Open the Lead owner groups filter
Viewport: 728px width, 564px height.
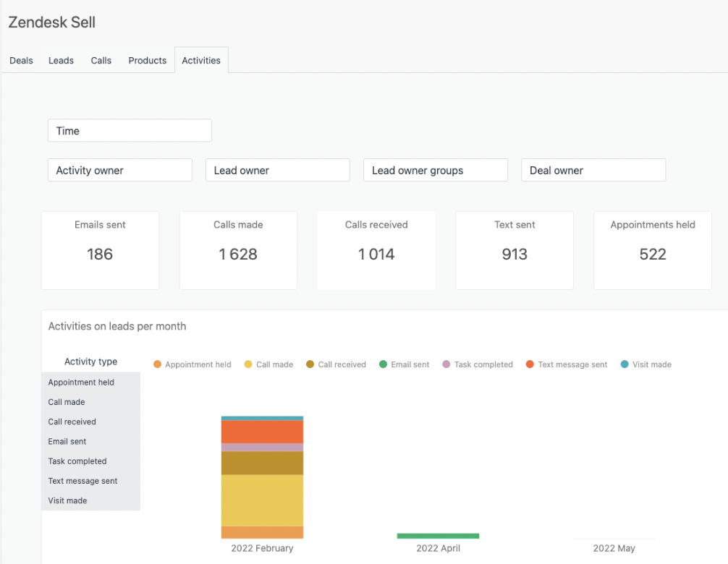click(435, 169)
